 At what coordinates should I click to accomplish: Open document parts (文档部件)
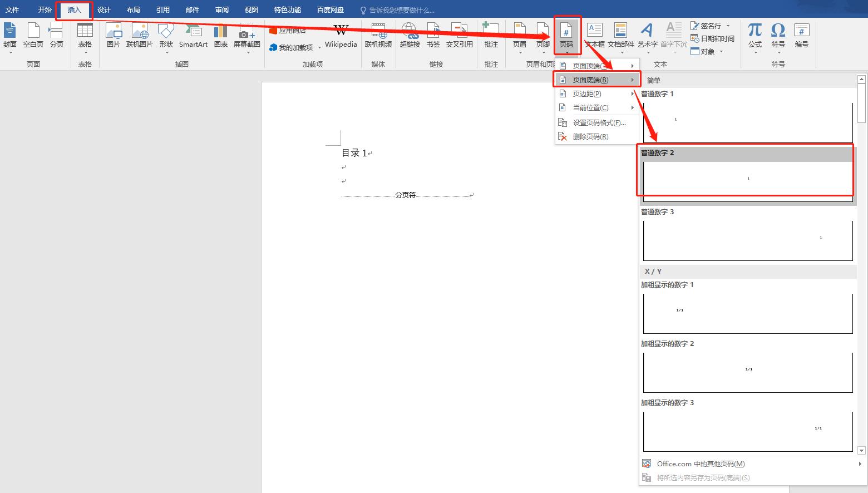pos(621,37)
